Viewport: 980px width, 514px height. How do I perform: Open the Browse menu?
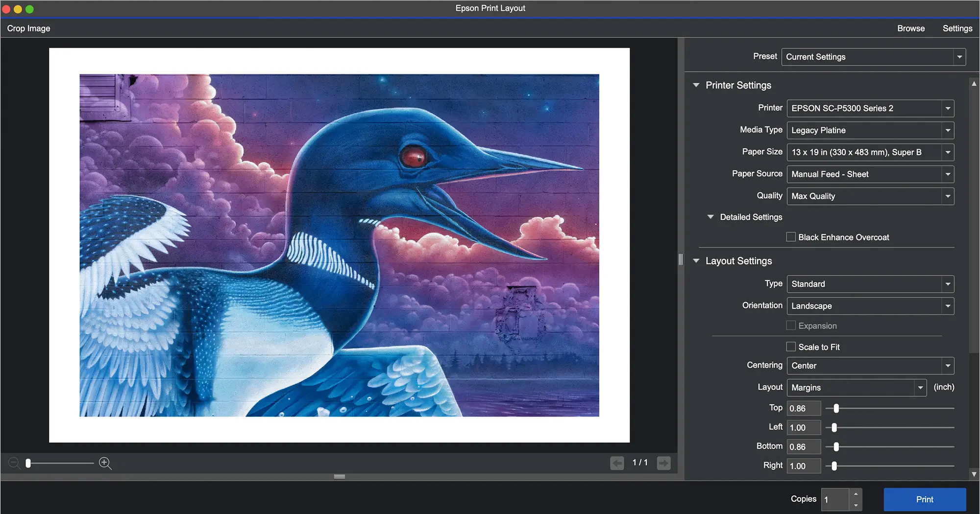point(910,28)
